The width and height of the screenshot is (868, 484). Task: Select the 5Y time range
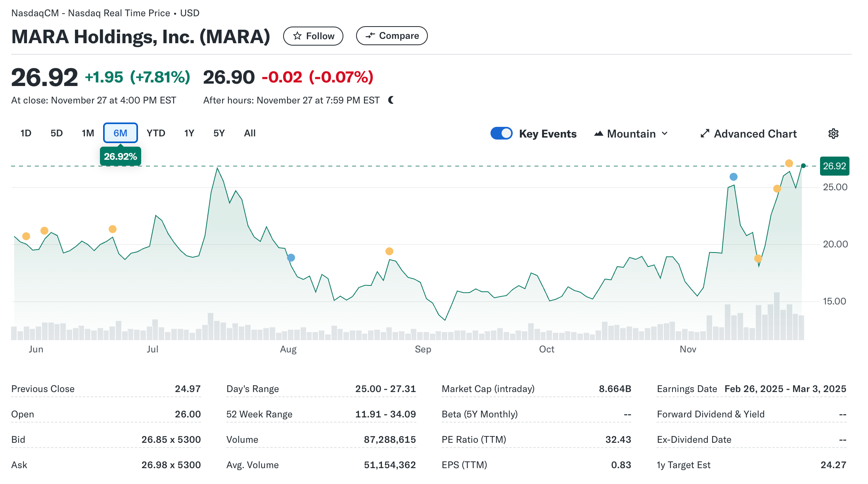(x=218, y=133)
